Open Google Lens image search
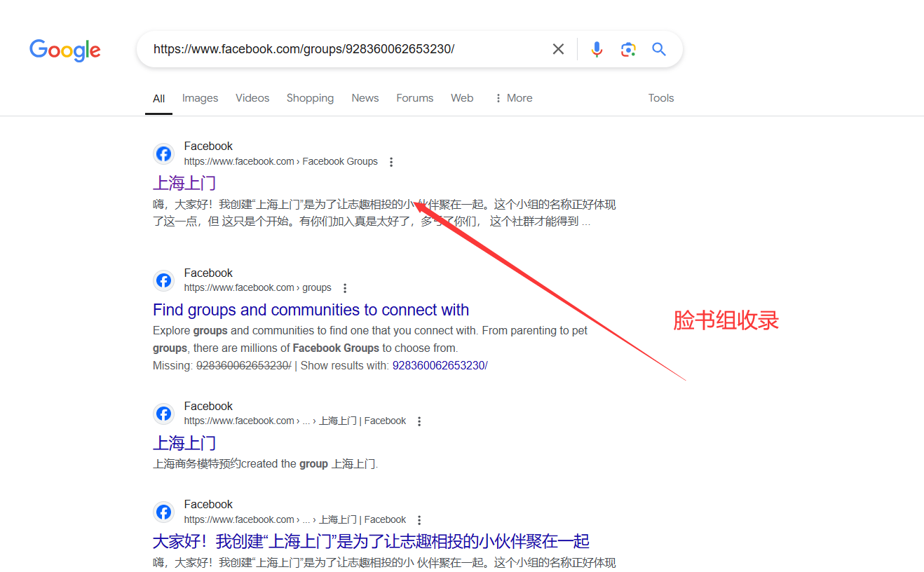Viewport: 924px width, 572px height. coord(627,48)
